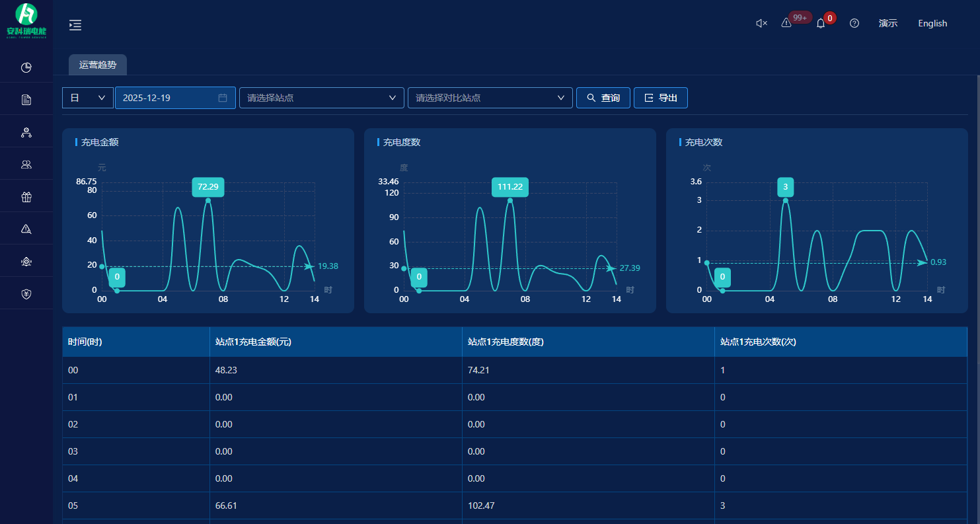The height and width of the screenshot is (524, 980).
Task: Switch language to English
Action: (932, 24)
